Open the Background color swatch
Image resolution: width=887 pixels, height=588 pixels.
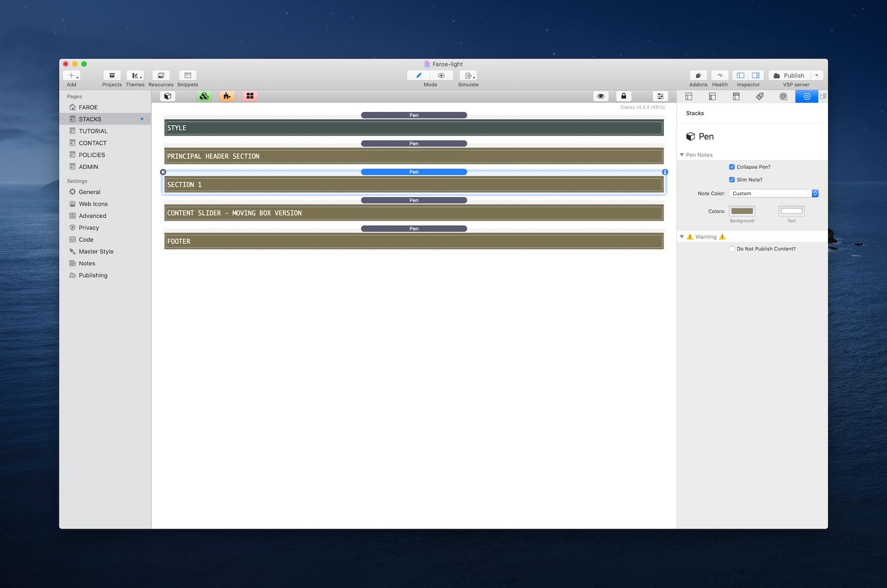tap(742, 211)
